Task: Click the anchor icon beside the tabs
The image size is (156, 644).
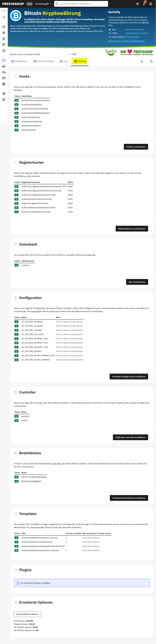Action: coord(142,62)
